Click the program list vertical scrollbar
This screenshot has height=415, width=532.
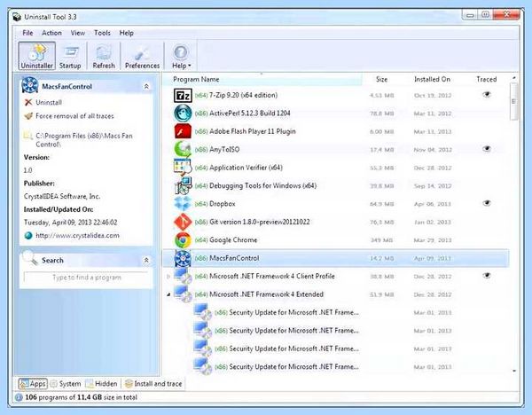tap(514, 101)
